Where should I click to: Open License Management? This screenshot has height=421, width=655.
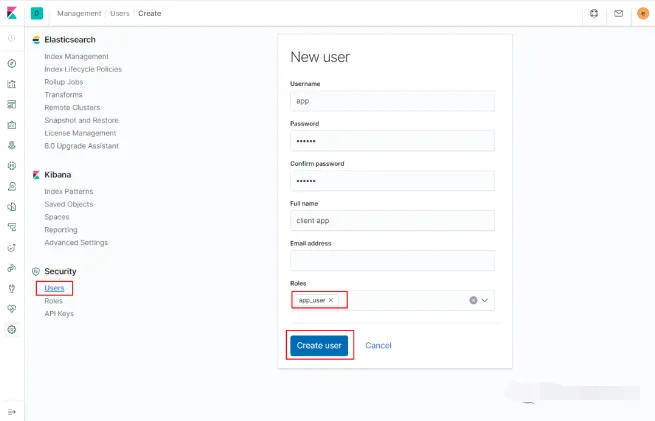pyautogui.click(x=80, y=133)
